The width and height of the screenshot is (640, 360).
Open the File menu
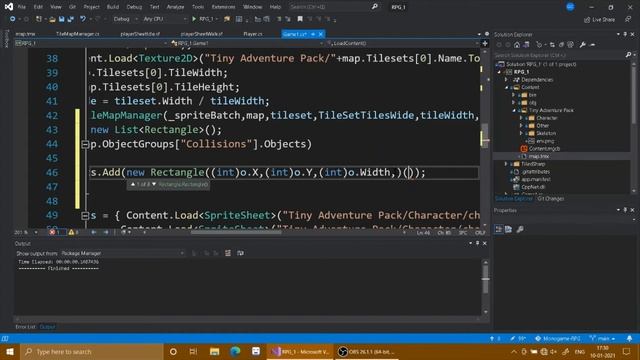click(22, 7)
